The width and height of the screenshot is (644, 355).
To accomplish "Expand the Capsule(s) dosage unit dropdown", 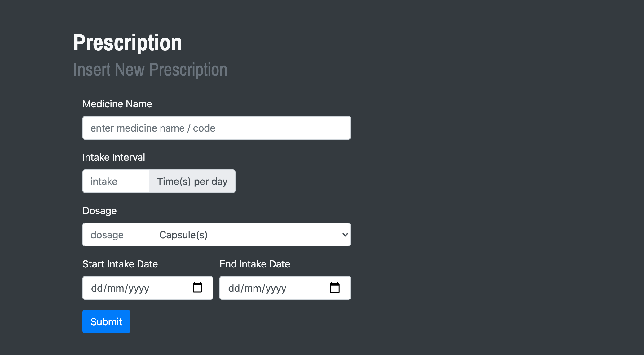I will pyautogui.click(x=250, y=235).
